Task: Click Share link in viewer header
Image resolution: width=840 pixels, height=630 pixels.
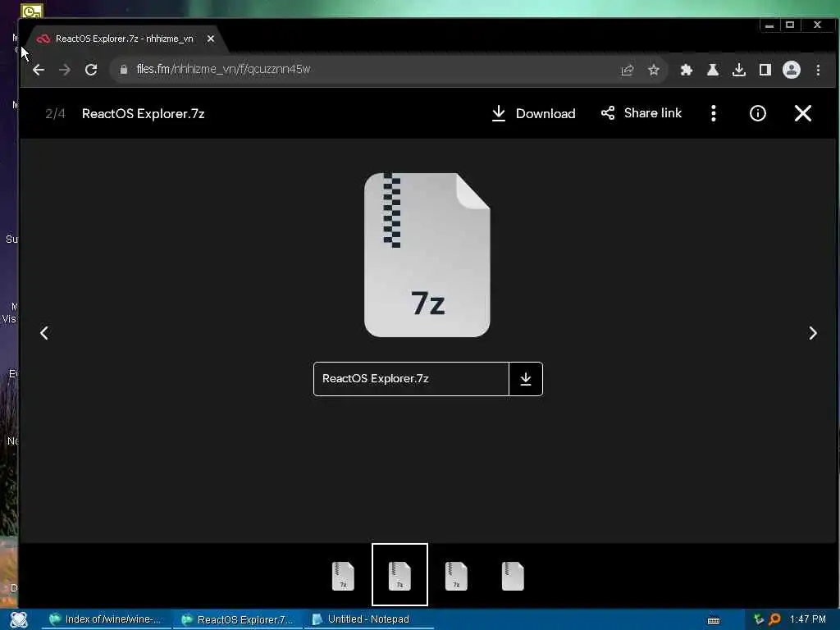Action: pos(641,113)
